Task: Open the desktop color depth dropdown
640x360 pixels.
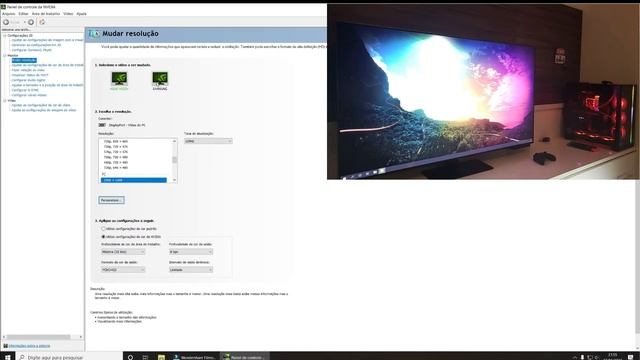Action: point(123,252)
